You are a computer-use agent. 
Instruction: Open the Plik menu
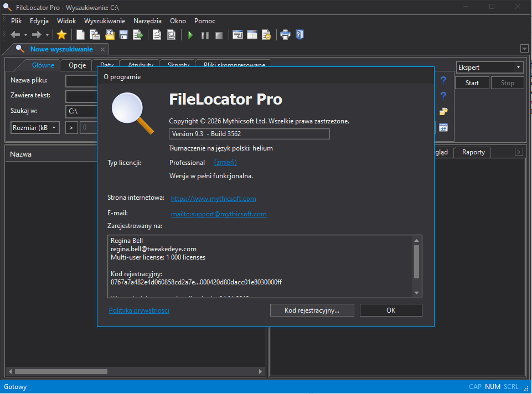pyautogui.click(x=16, y=21)
